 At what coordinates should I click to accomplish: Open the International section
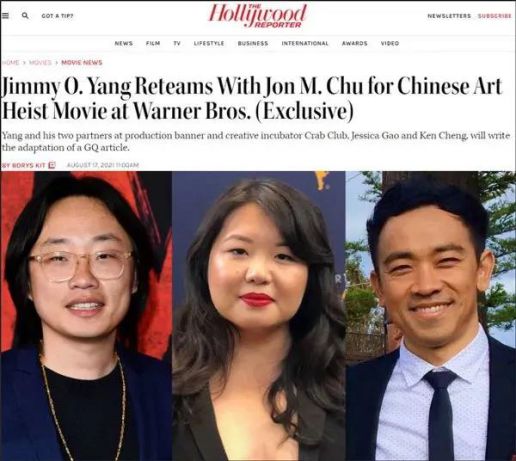pos(305,43)
